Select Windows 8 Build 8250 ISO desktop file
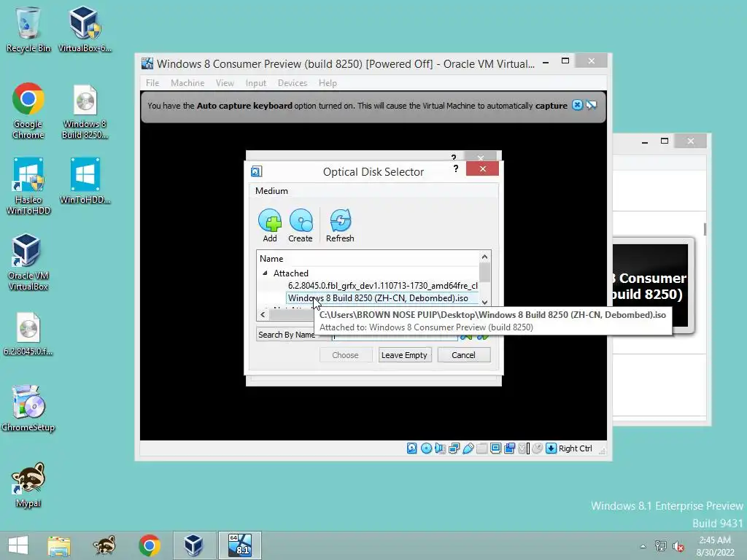This screenshot has height=560, width=747. tap(85, 111)
